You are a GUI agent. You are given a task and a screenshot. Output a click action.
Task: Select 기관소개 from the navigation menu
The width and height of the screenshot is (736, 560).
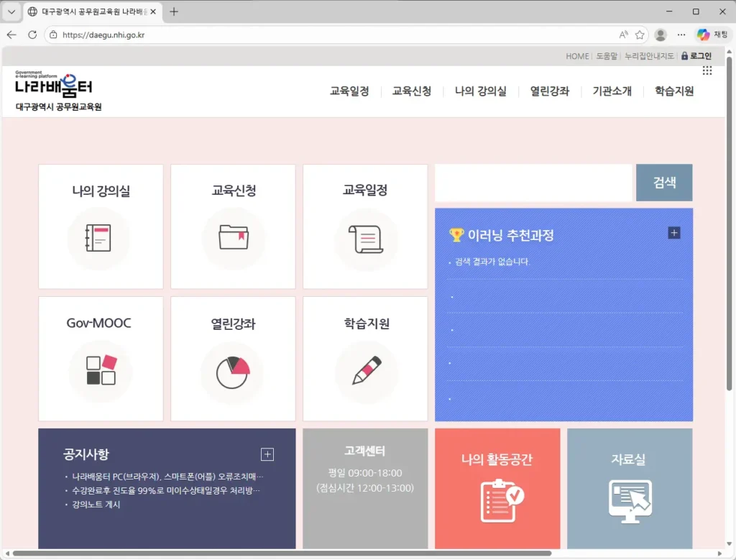coord(611,91)
